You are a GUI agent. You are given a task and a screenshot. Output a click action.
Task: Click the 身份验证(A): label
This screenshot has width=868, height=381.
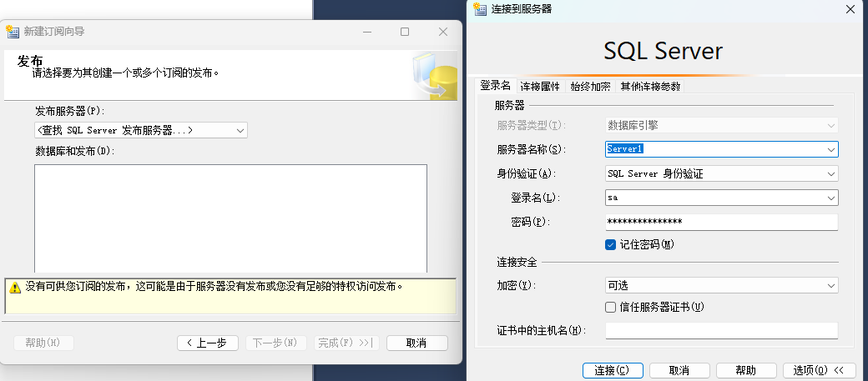click(x=526, y=173)
